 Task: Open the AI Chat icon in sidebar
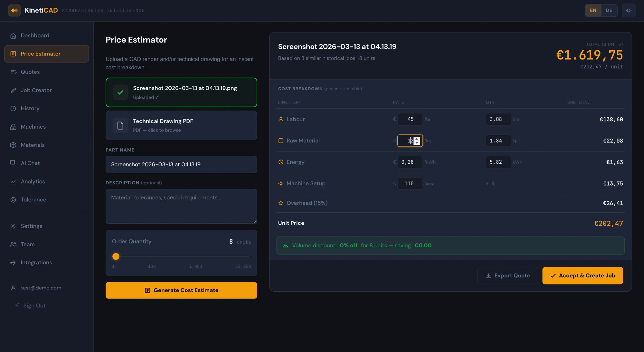[x=13, y=163]
